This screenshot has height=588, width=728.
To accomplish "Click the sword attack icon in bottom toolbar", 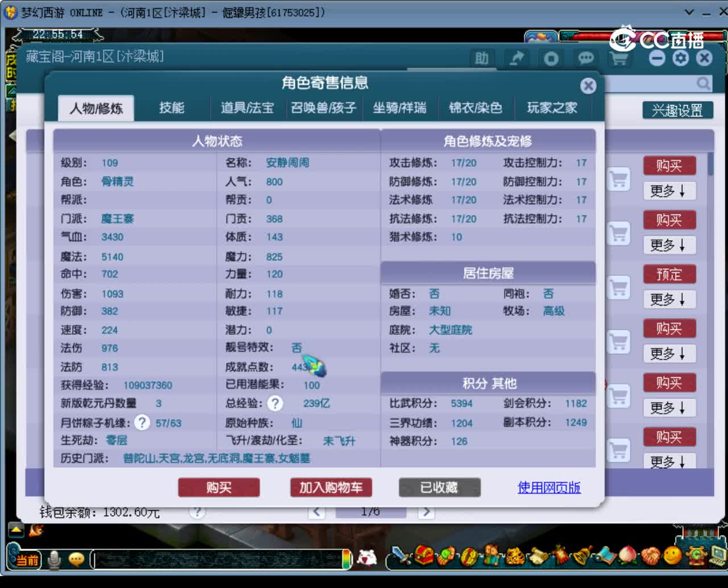I will click(x=402, y=556).
